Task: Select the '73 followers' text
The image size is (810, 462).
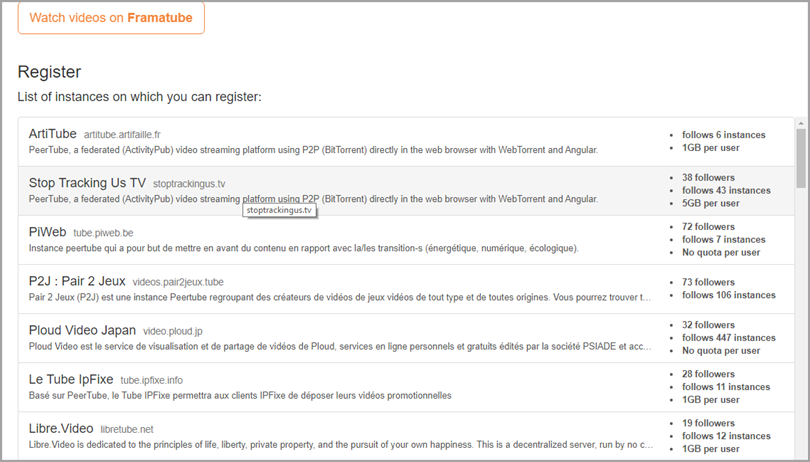Action: tap(708, 282)
